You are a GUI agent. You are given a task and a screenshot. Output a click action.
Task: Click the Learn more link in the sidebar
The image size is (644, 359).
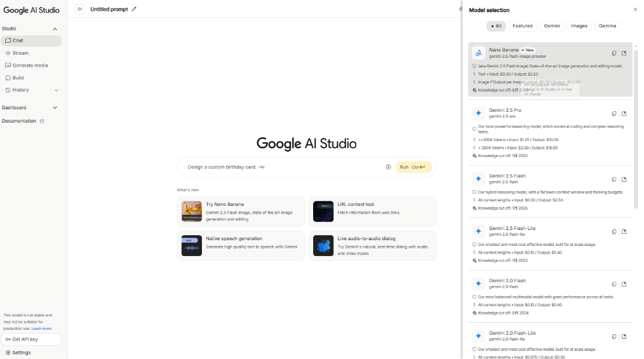tap(41, 329)
